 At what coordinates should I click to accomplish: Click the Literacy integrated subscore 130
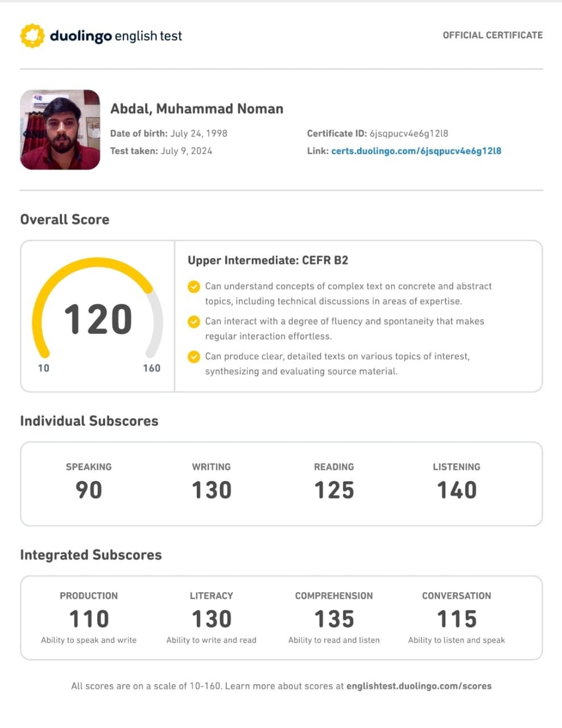coord(212,619)
